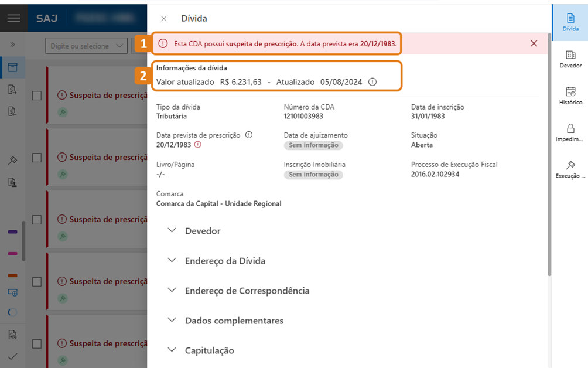Open the Execução tab in right panel
The height and width of the screenshot is (368, 588).
[x=570, y=170]
